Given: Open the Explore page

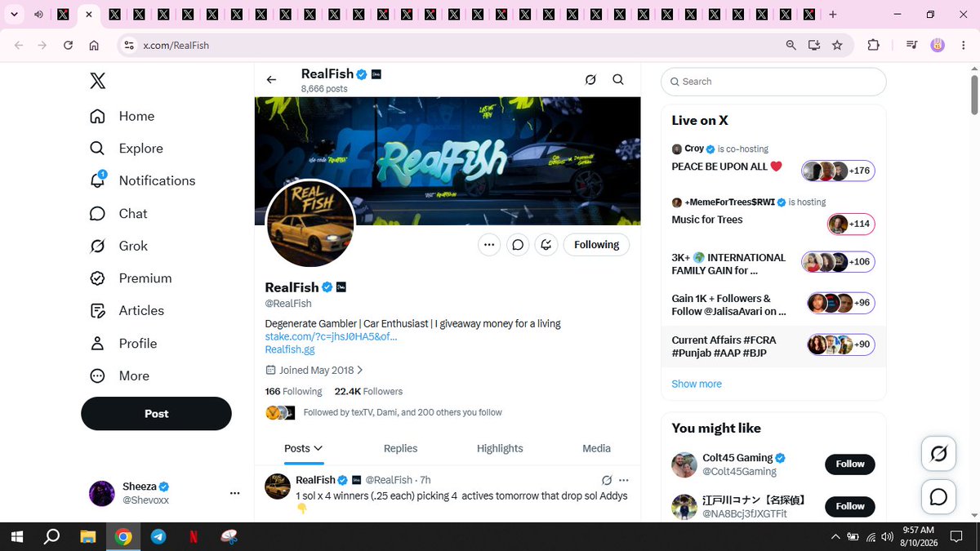Looking at the screenshot, I should (127, 149).
